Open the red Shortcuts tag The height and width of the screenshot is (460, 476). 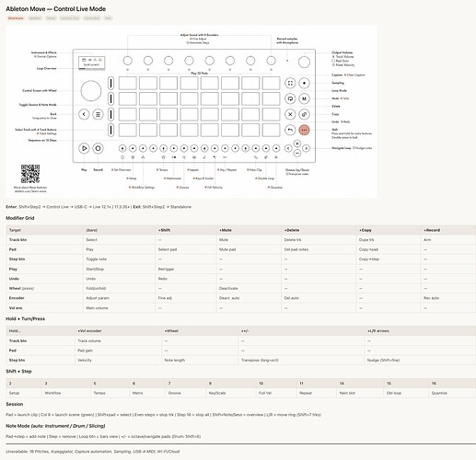16,18
